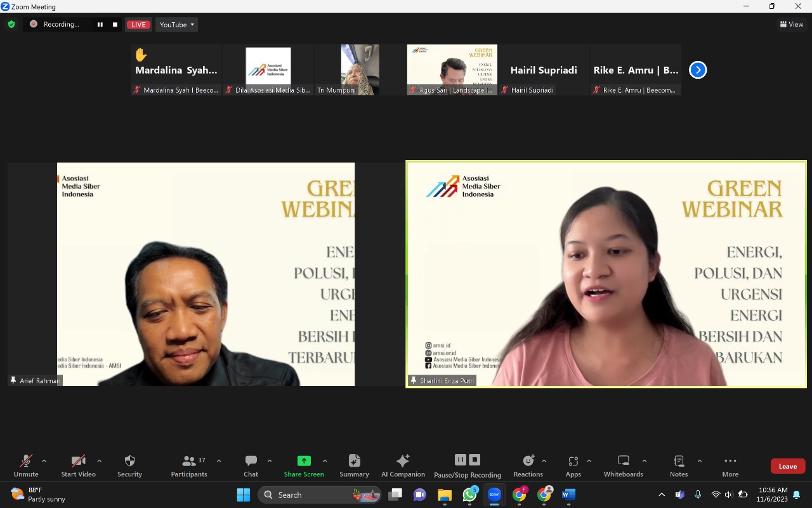Open the Reactions emoji menu

pos(528,462)
